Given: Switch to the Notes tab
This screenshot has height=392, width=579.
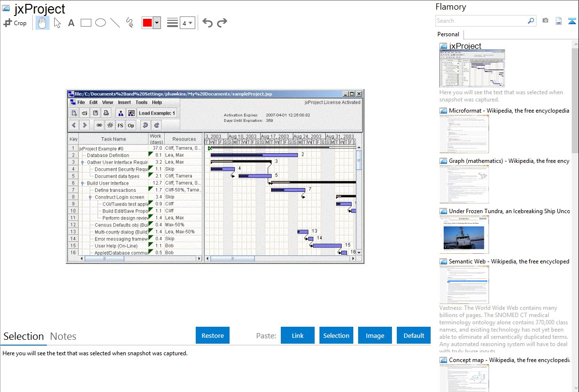Looking at the screenshot, I should [x=63, y=336].
